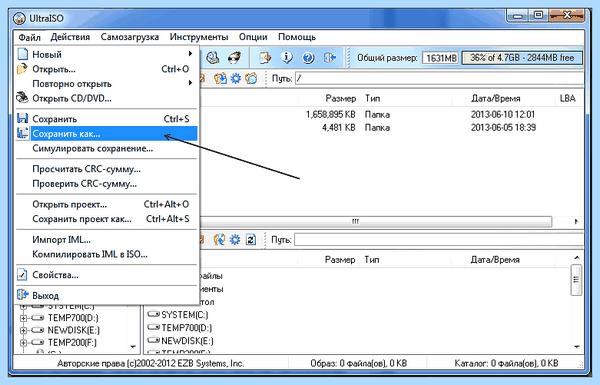Click the UltraISO disc icon in title bar

click(19, 18)
